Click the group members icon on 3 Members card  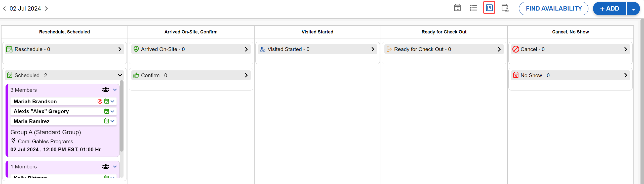106,90
